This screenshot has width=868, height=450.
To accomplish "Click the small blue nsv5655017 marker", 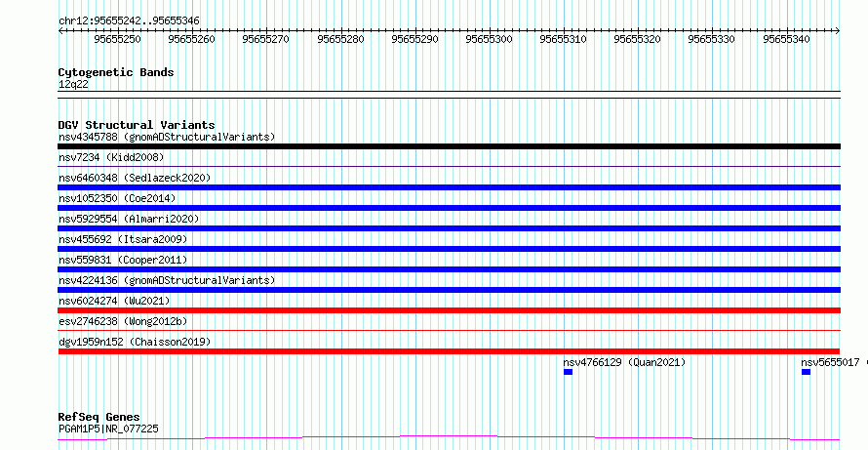I will [x=806, y=372].
